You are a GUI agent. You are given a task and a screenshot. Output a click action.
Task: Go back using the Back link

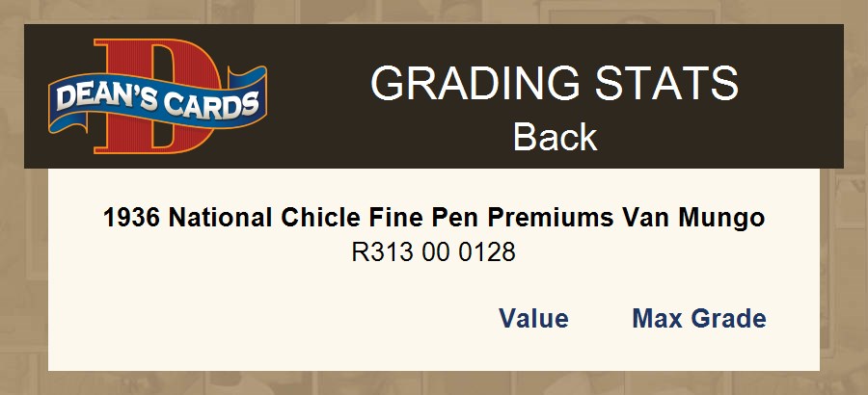coord(555,138)
